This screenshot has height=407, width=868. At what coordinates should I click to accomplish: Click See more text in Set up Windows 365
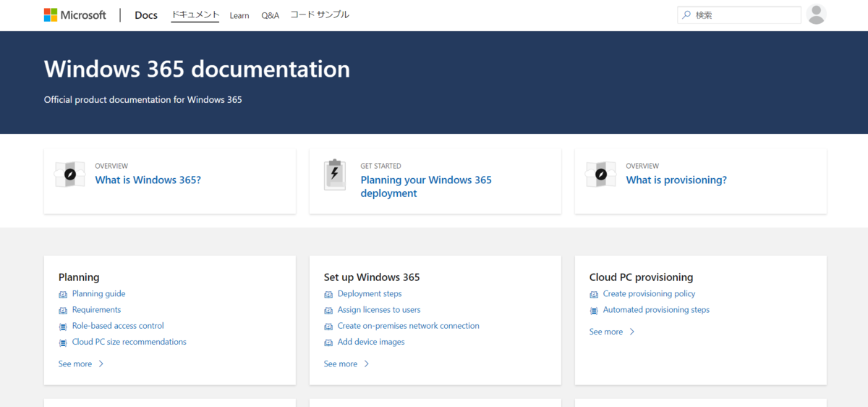(341, 364)
